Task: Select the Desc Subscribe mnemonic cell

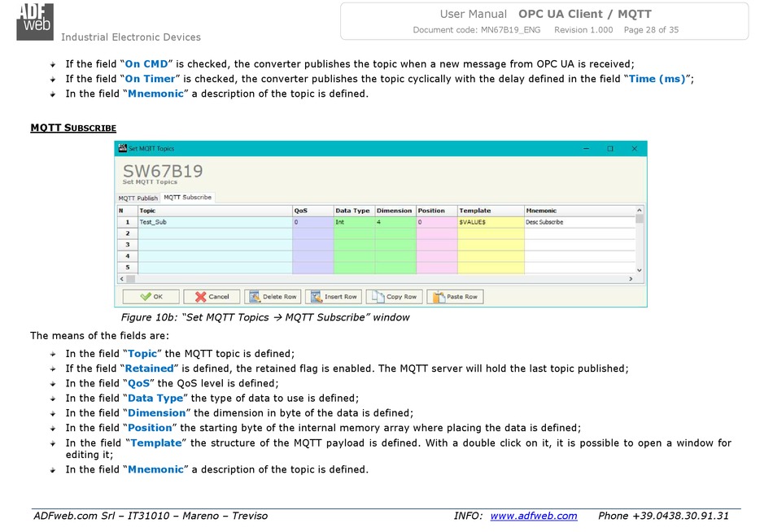Action: 579,222
